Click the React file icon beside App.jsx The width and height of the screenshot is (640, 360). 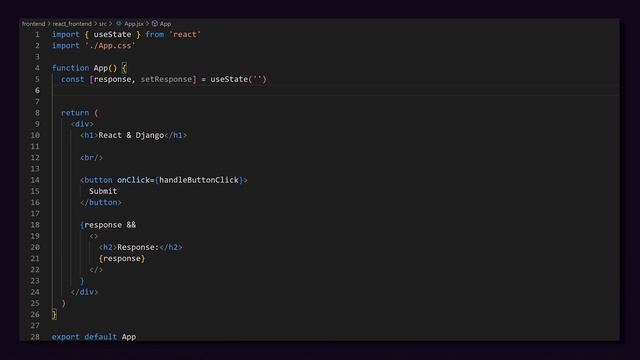coord(119,24)
